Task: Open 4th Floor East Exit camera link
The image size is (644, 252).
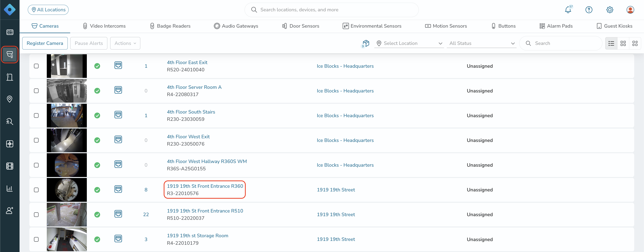Action: [187, 62]
